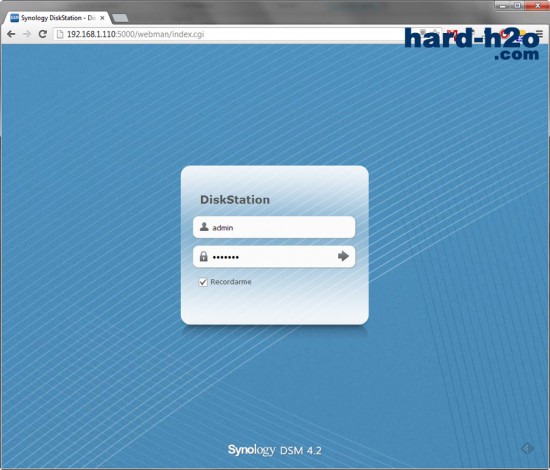Click the user silhouette icon
The height and width of the screenshot is (470, 550).
point(204,227)
